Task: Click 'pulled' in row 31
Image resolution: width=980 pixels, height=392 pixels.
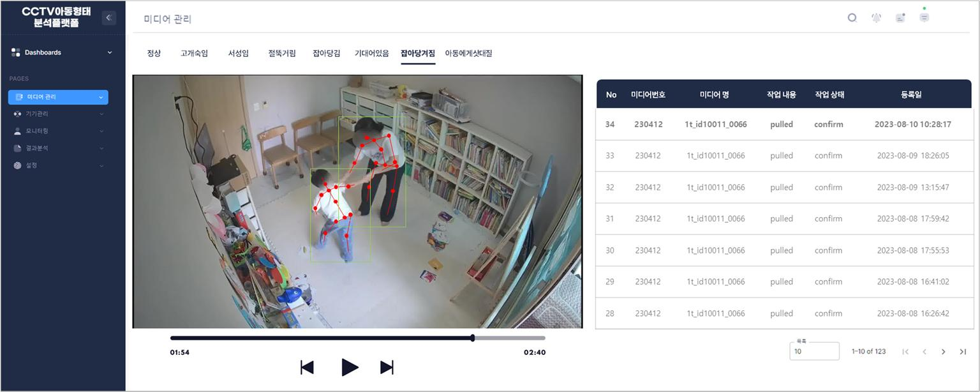Action: click(x=782, y=219)
